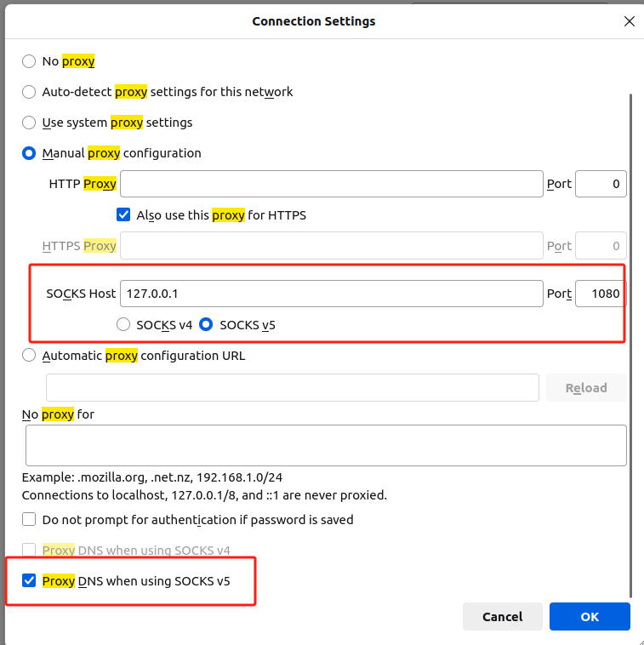Click the SOCKS port field showing 1080
644x645 pixels.
point(601,294)
